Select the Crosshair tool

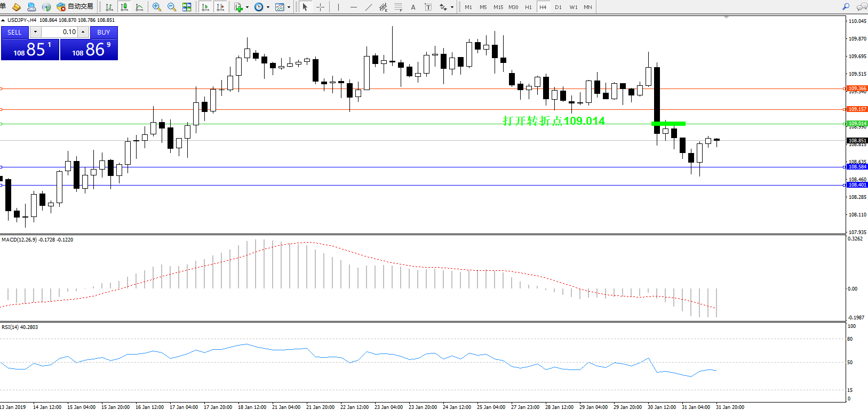coord(320,7)
